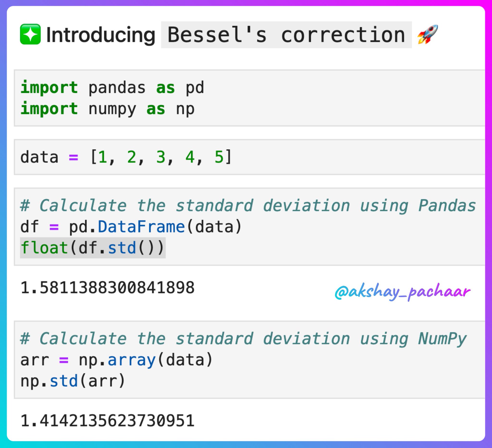Screen dimensions: 492x448
Task: Click the import numpy as np line
Action: pos(107,109)
